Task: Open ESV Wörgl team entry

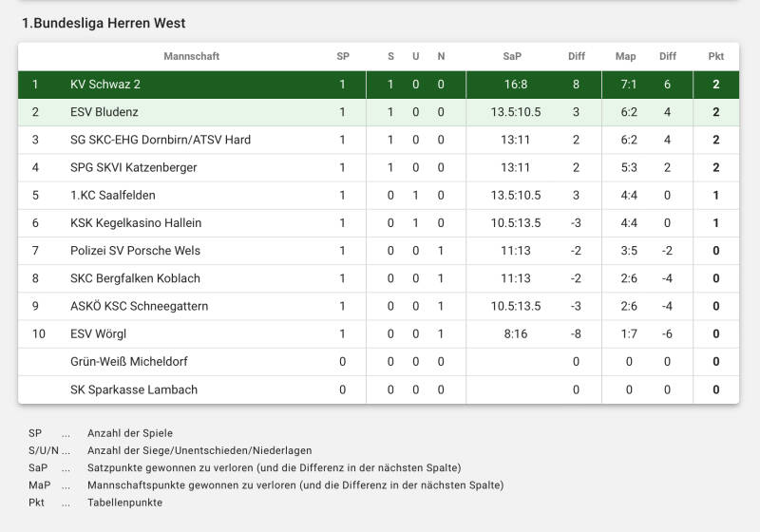Action: pyautogui.click(x=98, y=333)
